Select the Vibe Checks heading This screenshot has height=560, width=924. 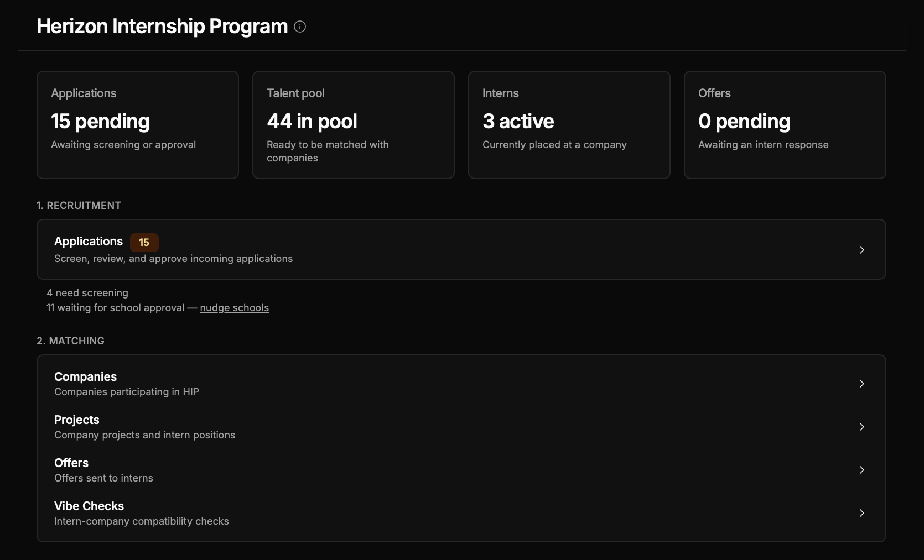tap(89, 506)
